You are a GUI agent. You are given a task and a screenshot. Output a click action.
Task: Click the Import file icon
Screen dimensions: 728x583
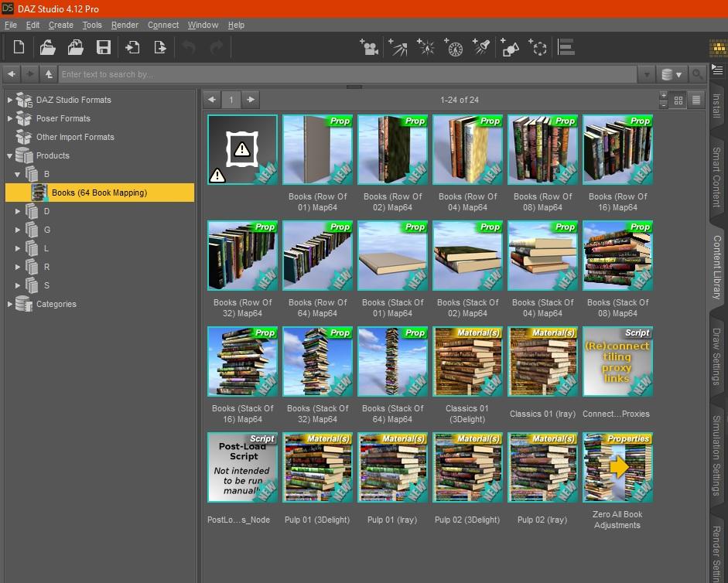(132, 48)
